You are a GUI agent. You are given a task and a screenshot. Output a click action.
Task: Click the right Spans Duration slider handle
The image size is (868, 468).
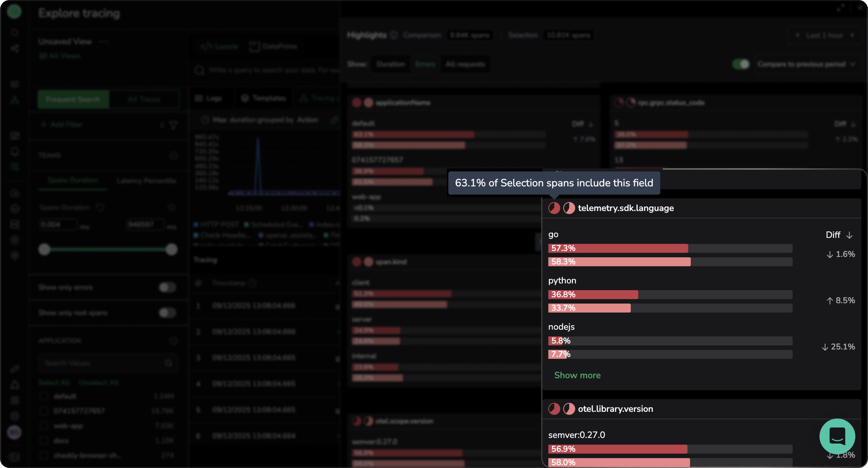click(171, 250)
